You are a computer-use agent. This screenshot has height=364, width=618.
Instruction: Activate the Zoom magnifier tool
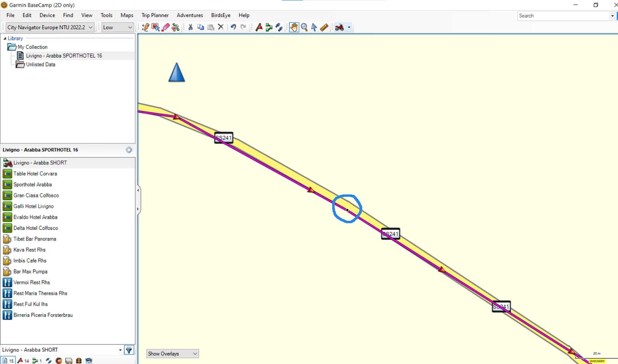[304, 27]
